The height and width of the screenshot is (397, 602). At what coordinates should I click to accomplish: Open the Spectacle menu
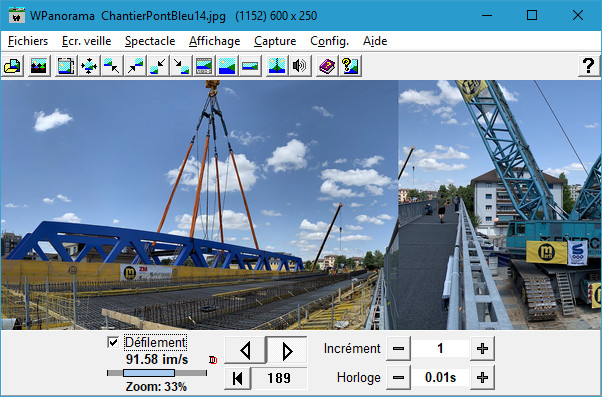[150, 41]
